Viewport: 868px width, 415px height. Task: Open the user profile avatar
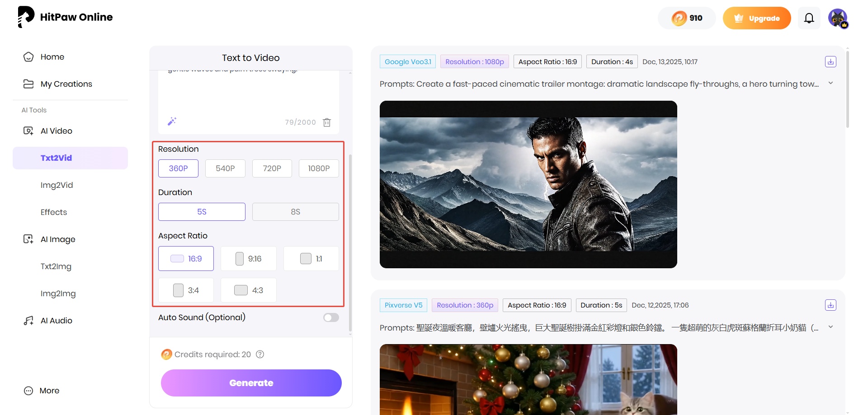point(838,19)
